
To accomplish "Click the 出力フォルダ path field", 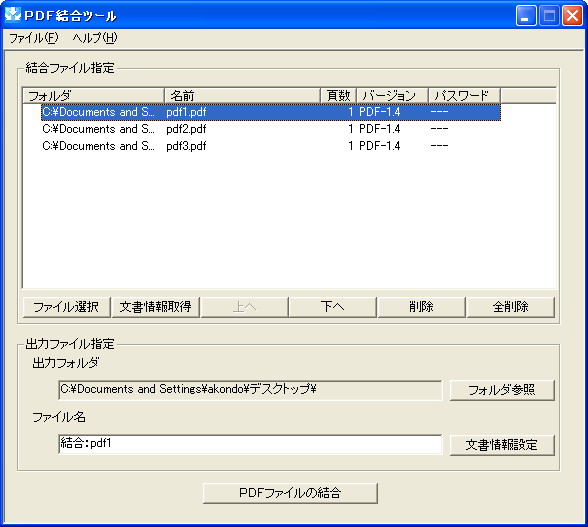I will [x=250, y=390].
